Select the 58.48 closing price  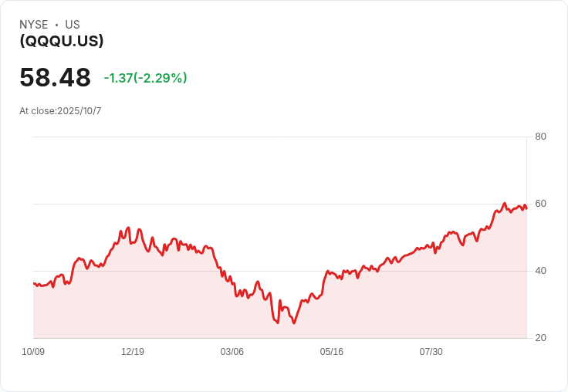pyautogui.click(x=55, y=78)
